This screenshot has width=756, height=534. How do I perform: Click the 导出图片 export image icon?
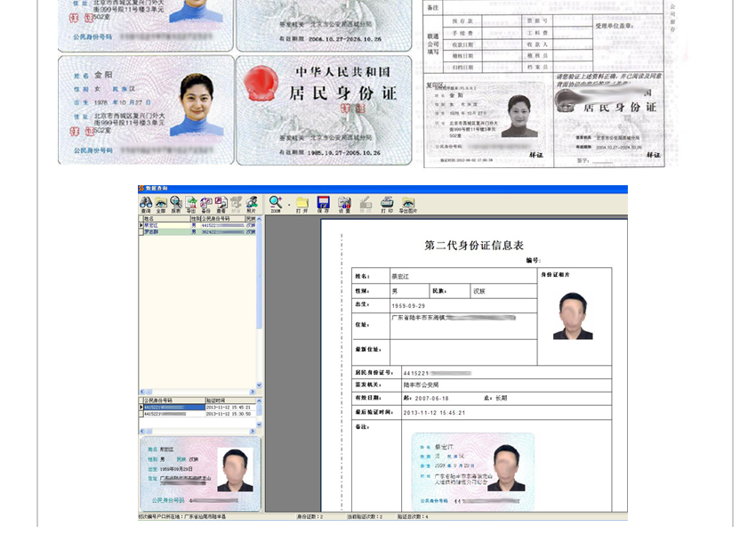pyautogui.click(x=408, y=204)
